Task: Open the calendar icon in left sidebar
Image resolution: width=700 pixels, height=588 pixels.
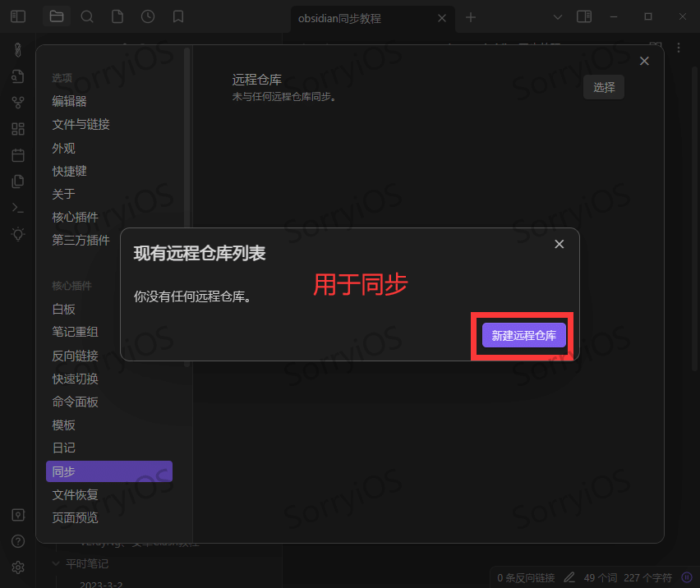Action: point(18,154)
